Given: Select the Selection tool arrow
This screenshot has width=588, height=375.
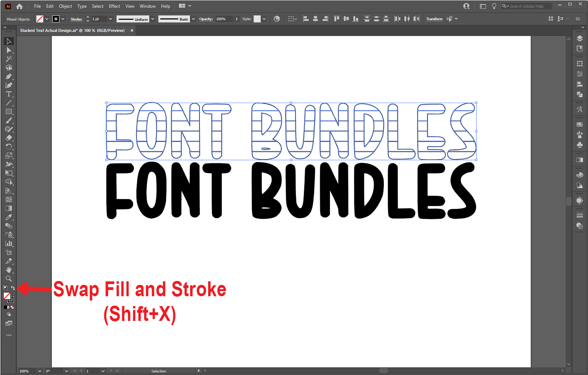Looking at the screenshot, I should pos(9,41).
